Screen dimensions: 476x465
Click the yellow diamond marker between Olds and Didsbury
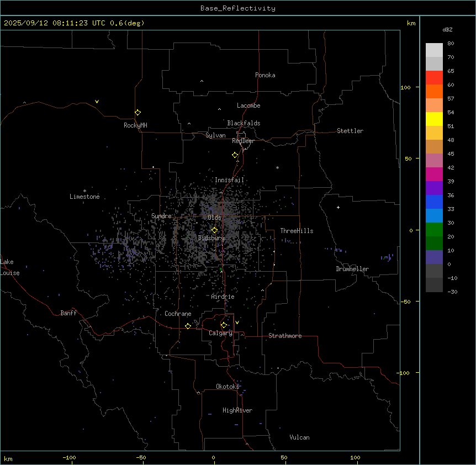[x=214, y=230]
